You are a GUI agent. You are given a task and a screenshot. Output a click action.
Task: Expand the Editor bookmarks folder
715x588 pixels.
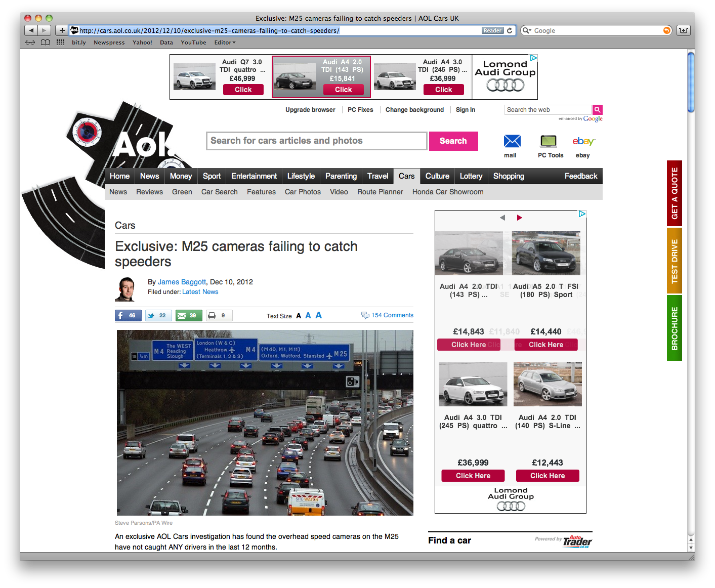[x=225, y=43]
